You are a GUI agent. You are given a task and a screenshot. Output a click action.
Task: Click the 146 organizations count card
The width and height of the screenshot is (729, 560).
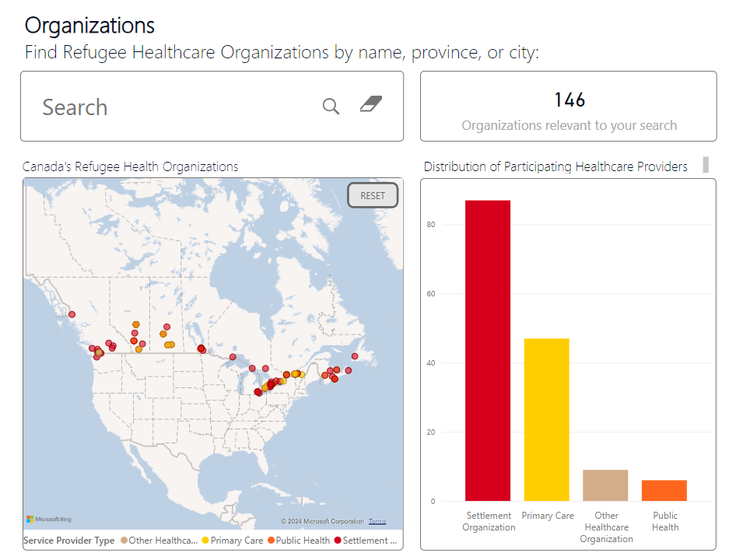click(x=569, y=107)
